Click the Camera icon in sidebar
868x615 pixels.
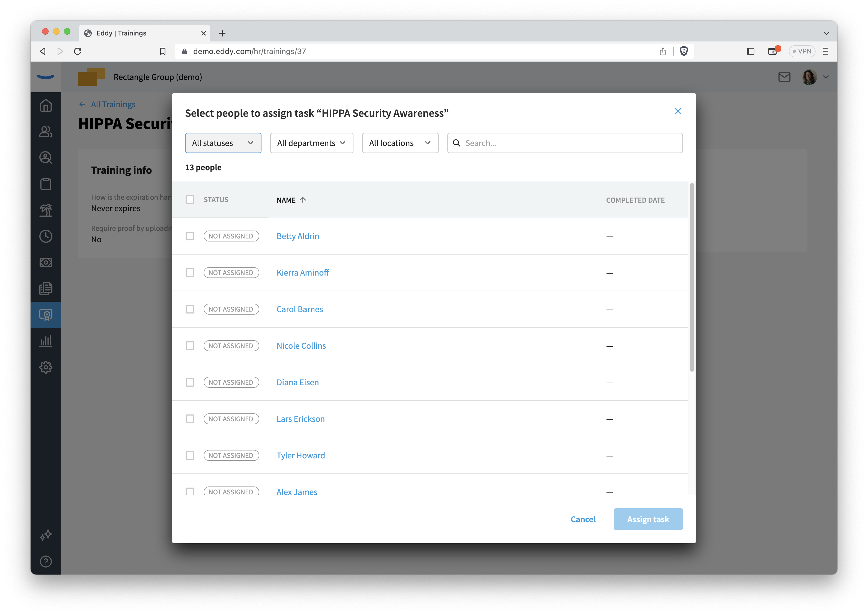46,262
